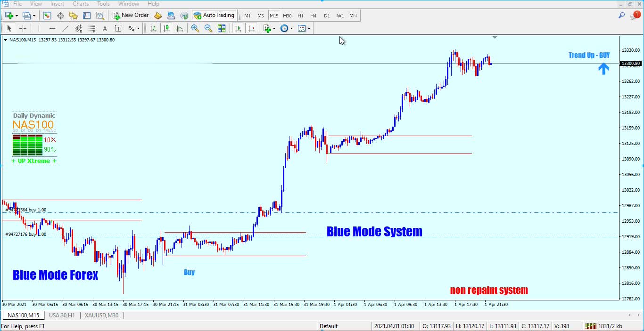This screenshot has width=644, height=331.
Task: Tile the chart windows
Action: coord(222,28)
